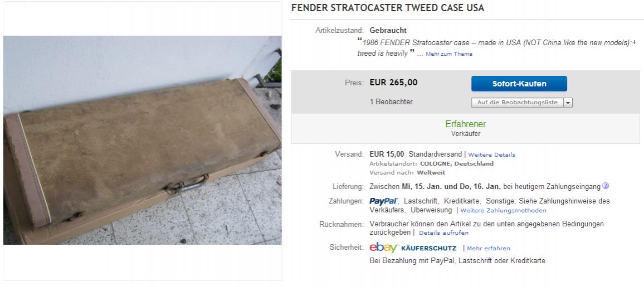Open Weitere Details for shipping
Image resolution: width=644 pixels, height=286 pixels.
point(492,154)
